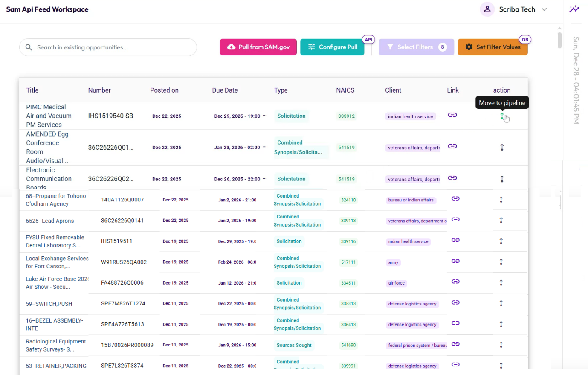This screenshot has height=375, width=588.
Task: Move Radiological Equipment Safety row to pipeline
Action: click(x=501, y=345)
